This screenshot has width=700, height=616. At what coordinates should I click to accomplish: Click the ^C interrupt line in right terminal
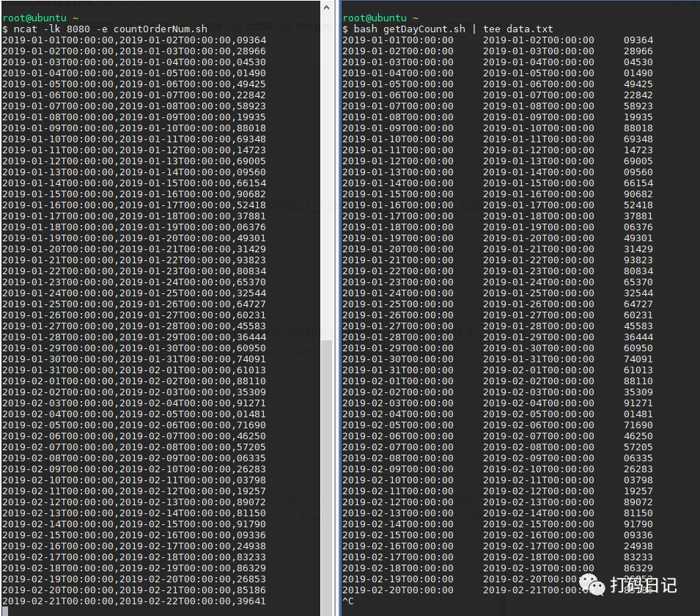click(x=348, y=601)
